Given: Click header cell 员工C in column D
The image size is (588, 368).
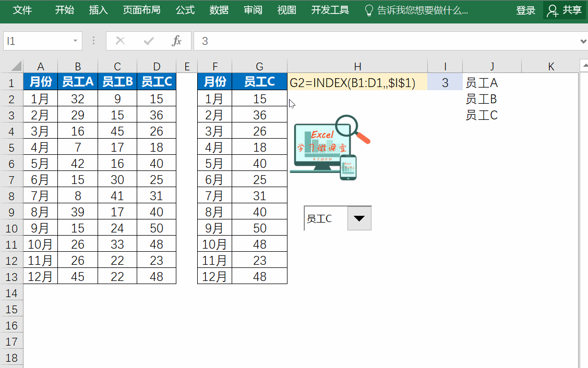Looking at the screenshot, I should (x=157, y=82).
